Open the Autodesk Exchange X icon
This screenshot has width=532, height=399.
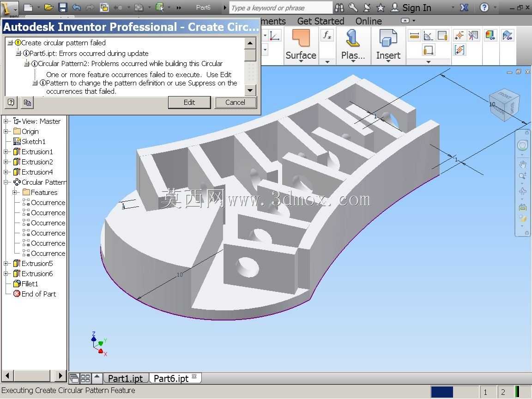pos(464,7)
